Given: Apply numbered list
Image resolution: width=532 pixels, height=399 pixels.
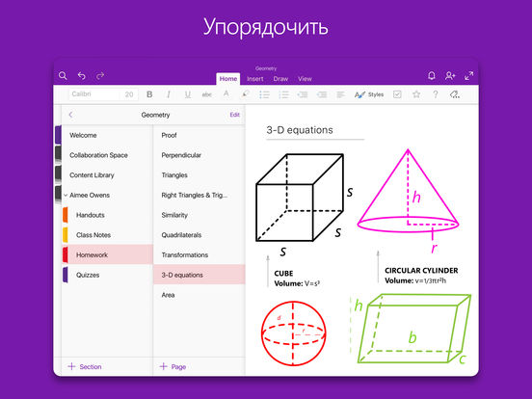Looking at the screenshot, I should (x=283, y=94).
